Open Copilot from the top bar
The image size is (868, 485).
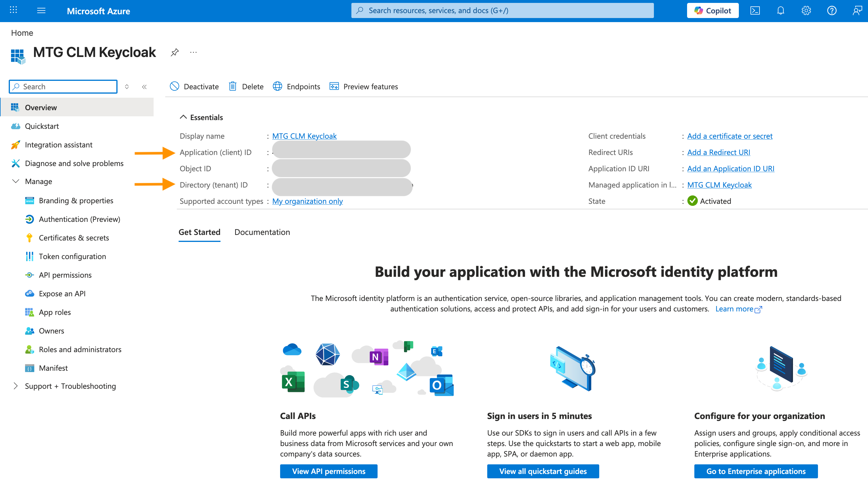coord(713,10)
